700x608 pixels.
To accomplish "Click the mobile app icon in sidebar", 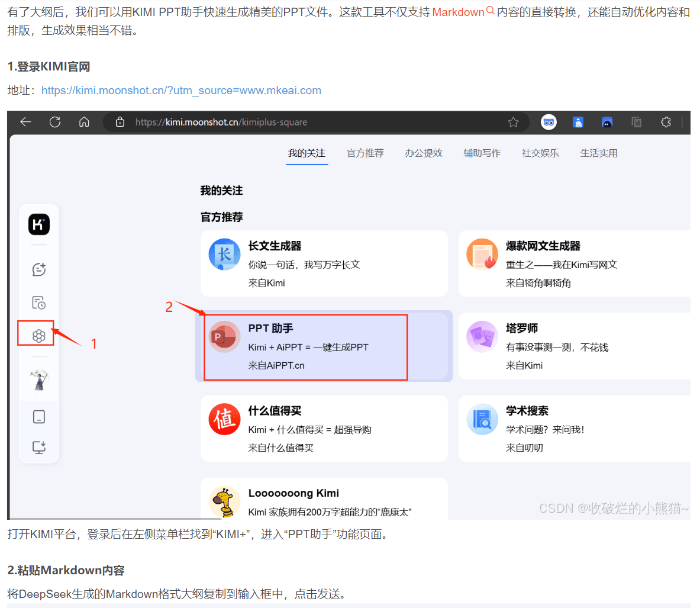I will (39, 417).
